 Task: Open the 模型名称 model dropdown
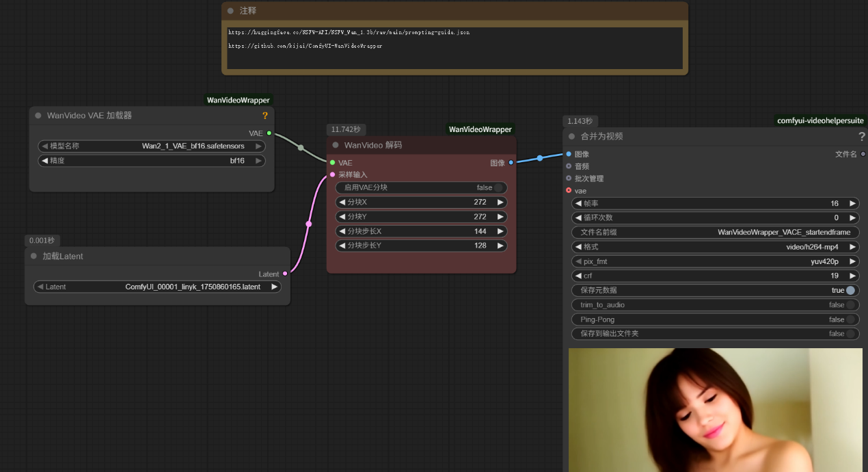(151, 146)
